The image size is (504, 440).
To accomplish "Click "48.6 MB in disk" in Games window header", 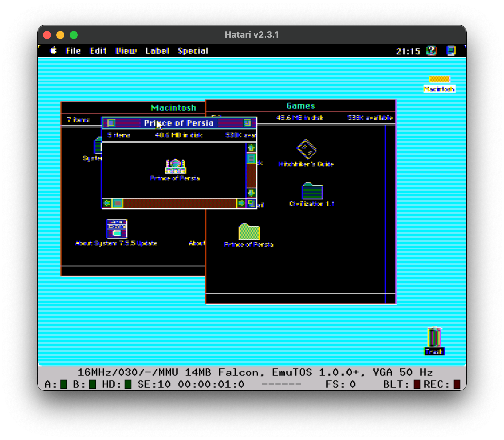I will pos(300,118).
